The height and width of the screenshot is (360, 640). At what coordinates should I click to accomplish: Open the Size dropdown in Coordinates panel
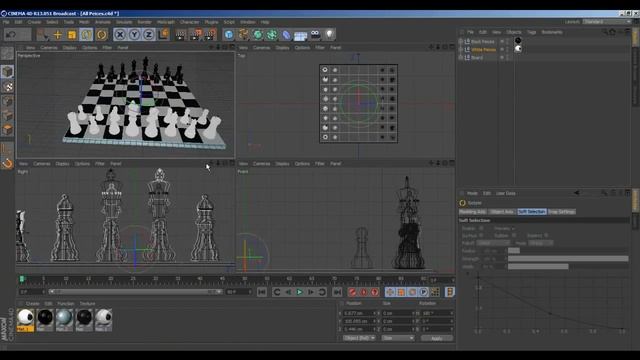click(x=398, y=338)
